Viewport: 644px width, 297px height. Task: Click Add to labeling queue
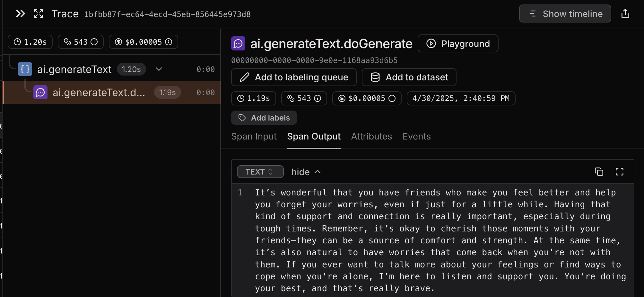(x=294, y=77)
